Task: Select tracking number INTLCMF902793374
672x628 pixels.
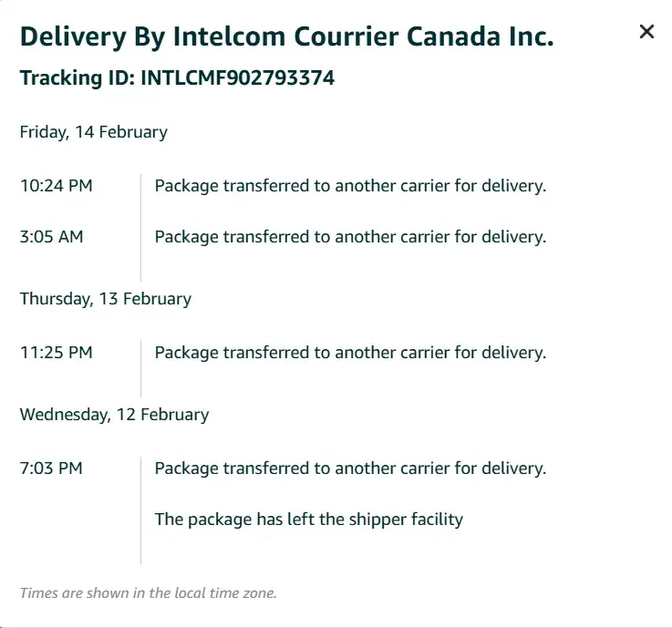Action: tap(237, 78)
